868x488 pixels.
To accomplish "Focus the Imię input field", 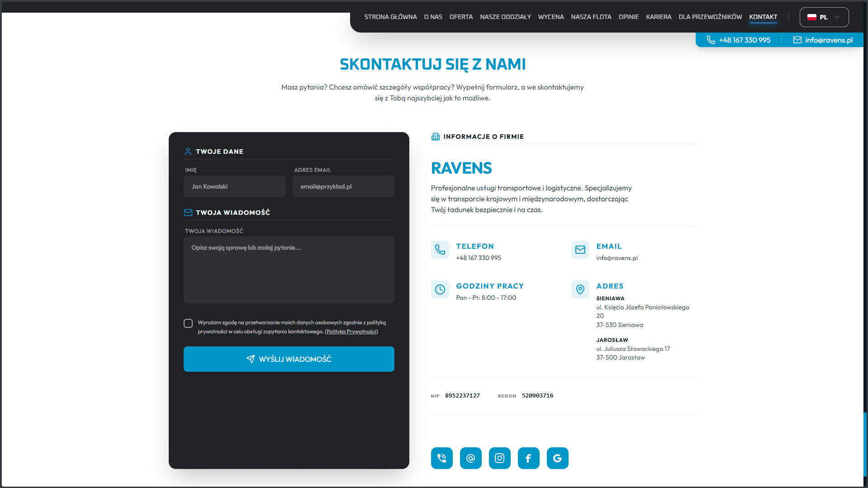I will pyautogui.click(x=234, y=186).
